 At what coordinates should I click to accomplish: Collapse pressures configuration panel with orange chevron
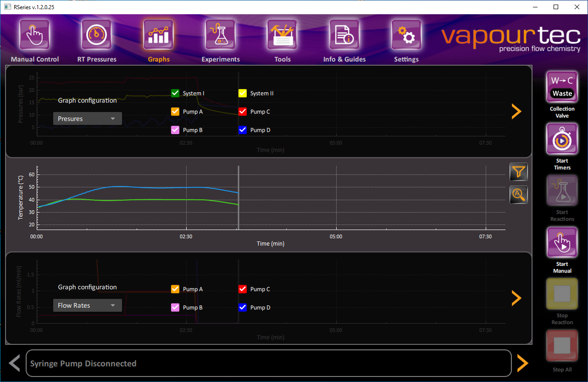pos(517,111)
